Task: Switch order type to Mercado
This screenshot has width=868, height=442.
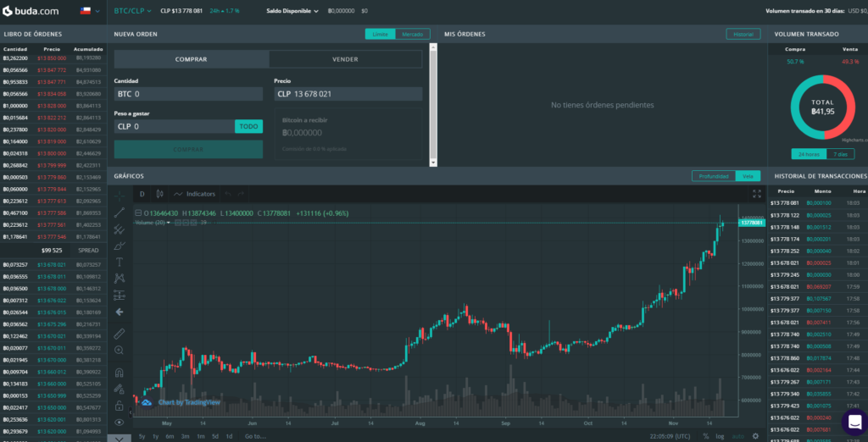Action: [x=411, y=34]
